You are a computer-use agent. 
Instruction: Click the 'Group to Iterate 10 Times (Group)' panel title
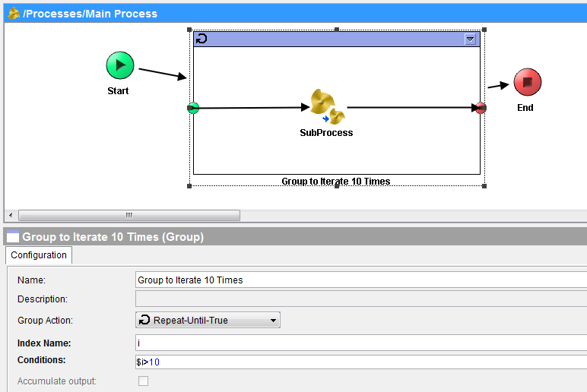tap(113, 237)
